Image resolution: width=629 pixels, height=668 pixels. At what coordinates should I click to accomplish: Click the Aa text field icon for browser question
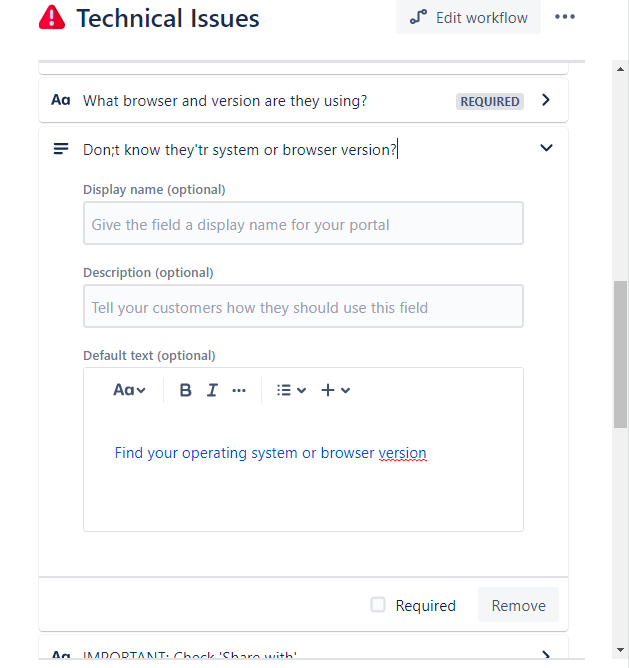click(x=61, y=100)
